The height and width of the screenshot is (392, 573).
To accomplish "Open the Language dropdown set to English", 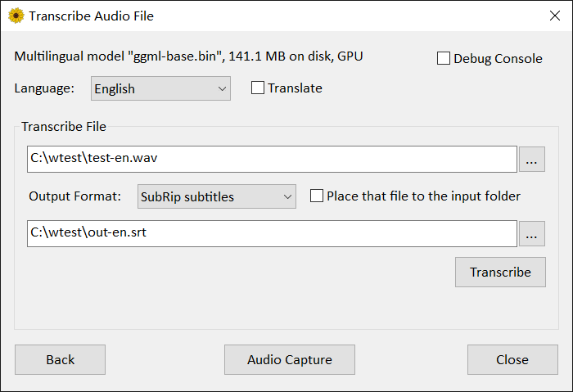I will 160,88.
